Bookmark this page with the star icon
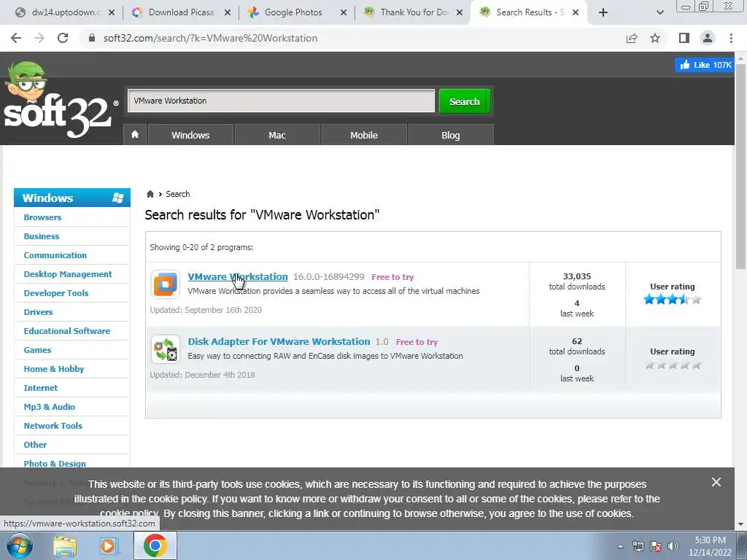This screenshot has height=560, width=747. [655, 38]
